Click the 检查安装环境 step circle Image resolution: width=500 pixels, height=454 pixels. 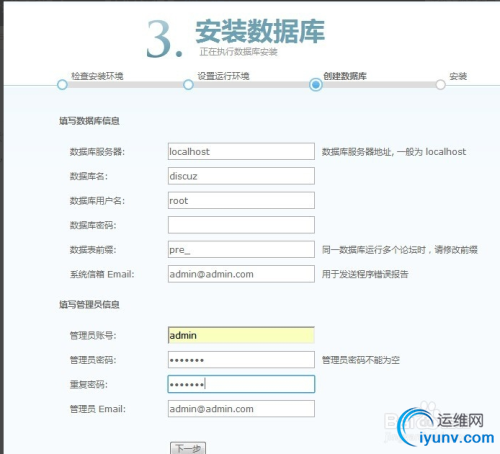click(62, 85)
